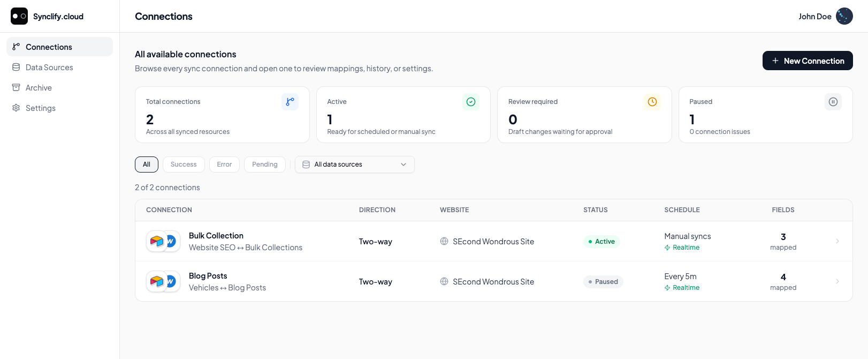Filter connections by Success

[184, 164]
